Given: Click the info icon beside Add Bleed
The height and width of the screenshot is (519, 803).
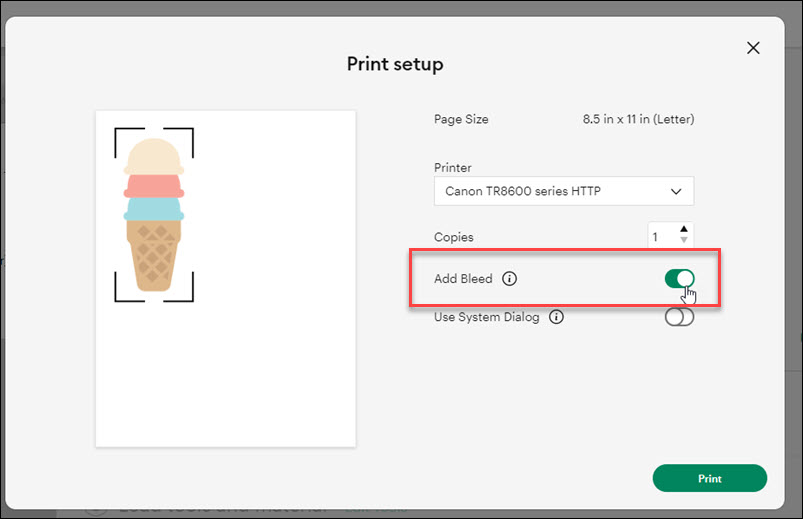Looking at the screenshot, I should click(x=509, y=279).
